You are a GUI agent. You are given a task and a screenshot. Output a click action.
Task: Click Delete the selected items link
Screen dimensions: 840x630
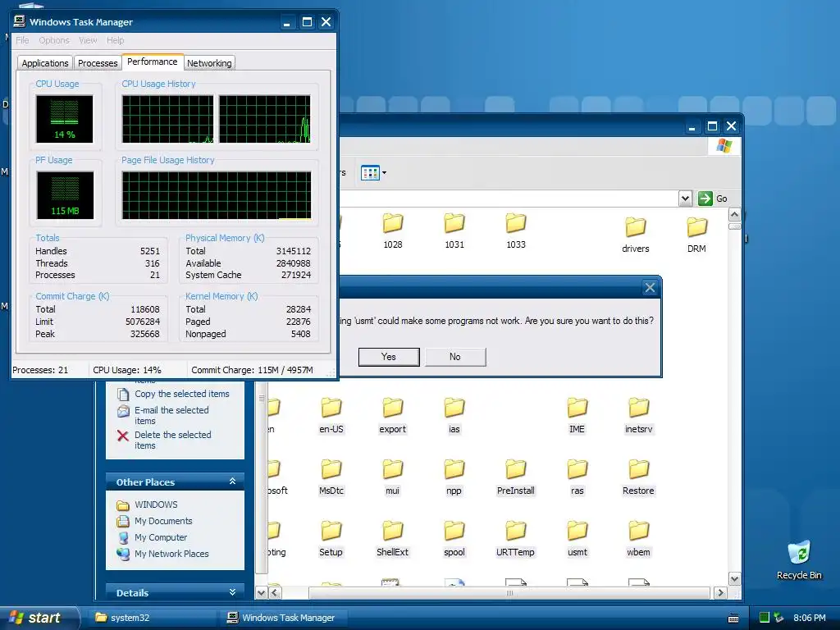(164, 440)
